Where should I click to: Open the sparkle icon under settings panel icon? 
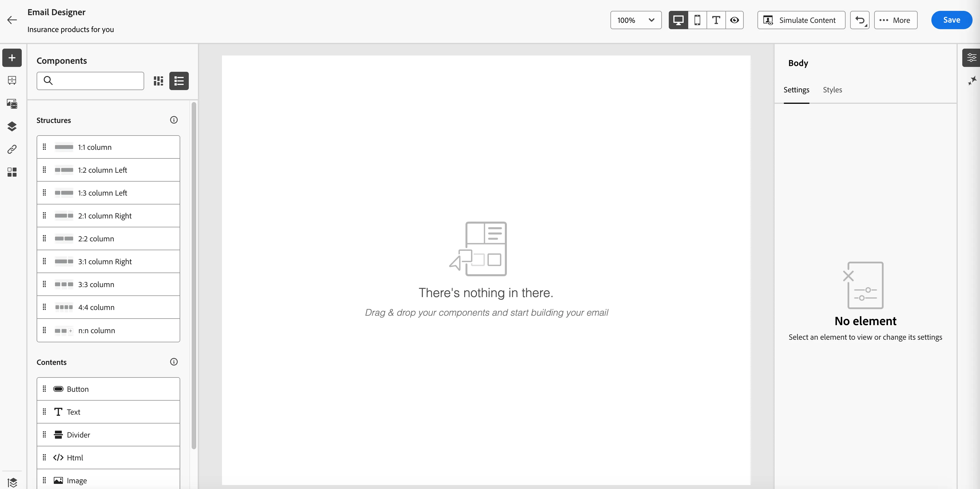(x=972, y=80)
